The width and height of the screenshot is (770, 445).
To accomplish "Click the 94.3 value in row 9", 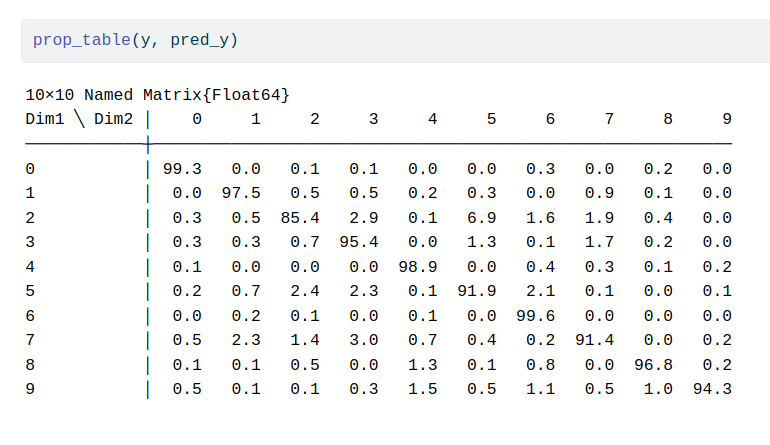I will pos(712,389).
